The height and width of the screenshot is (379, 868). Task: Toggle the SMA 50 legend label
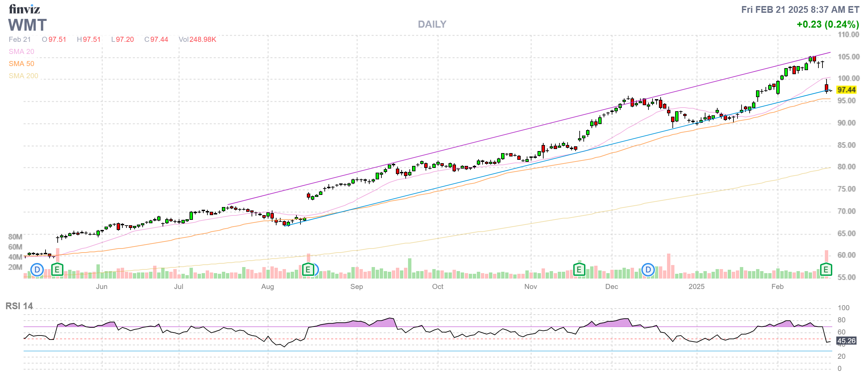coord(21,64)
